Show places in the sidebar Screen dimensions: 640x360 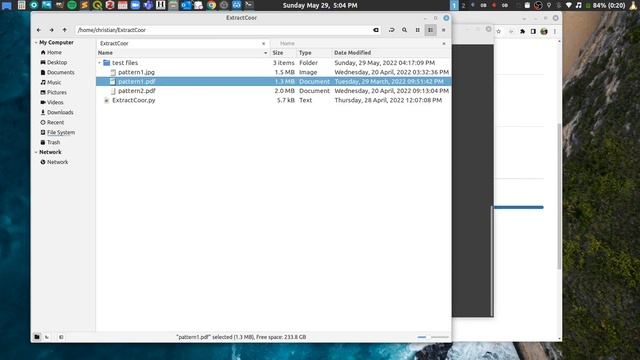coord(37,337)
